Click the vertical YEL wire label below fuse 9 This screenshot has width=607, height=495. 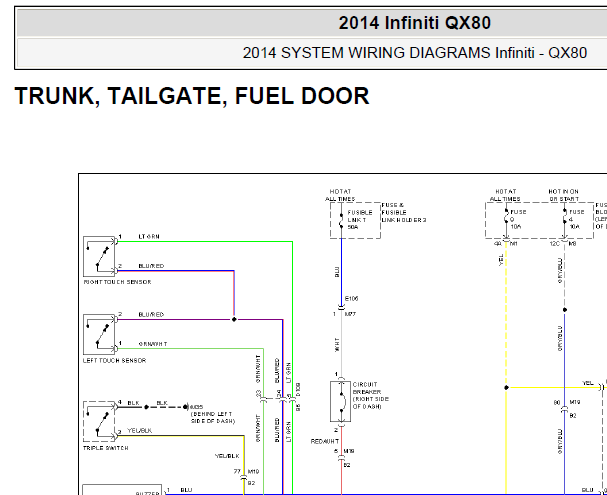point(501,260)
